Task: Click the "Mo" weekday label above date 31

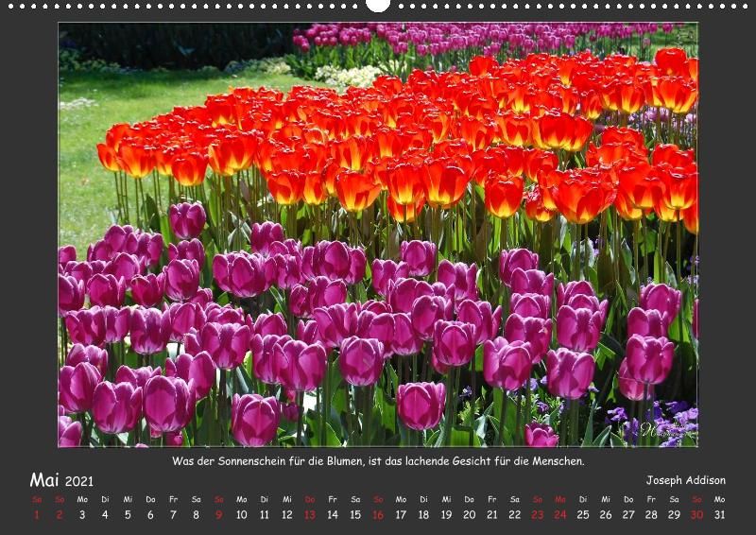Action: (x=719, y=499)
